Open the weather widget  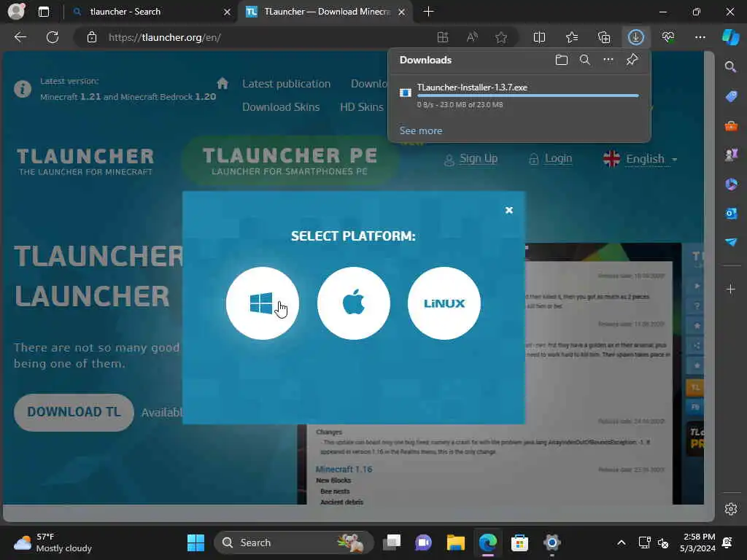coord(53,542)
